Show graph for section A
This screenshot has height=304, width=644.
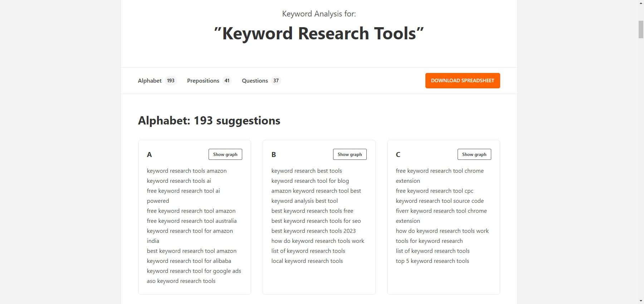225,155
